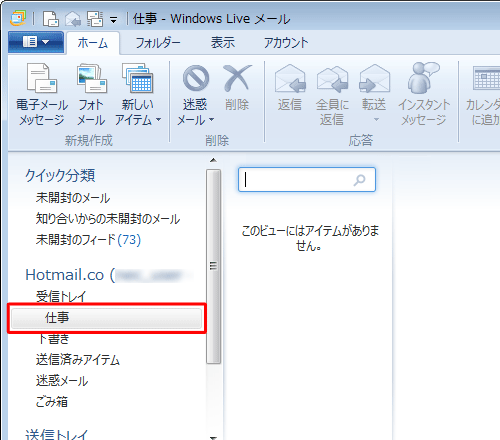Open 知り合いからの未開封のメール view

(108, 219)
